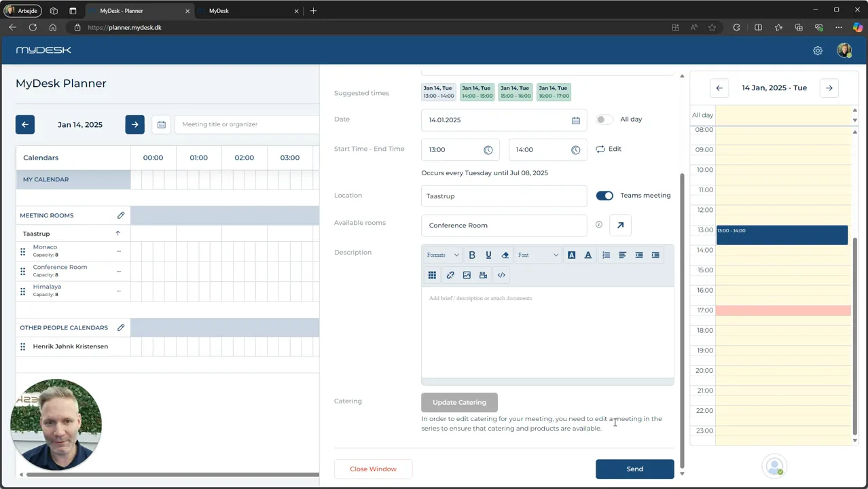
Task: Open the Formats dropdown
Action: pyautogui.click(x=443, y=255)
